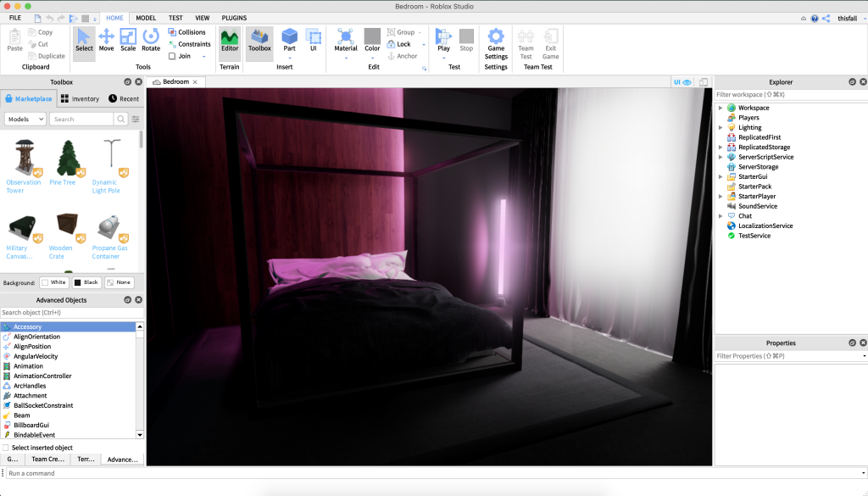Image resolution: width=868 pixels, height=496 pixels.
Task: Choose the Rotate tool
Action: click(151, 40)
